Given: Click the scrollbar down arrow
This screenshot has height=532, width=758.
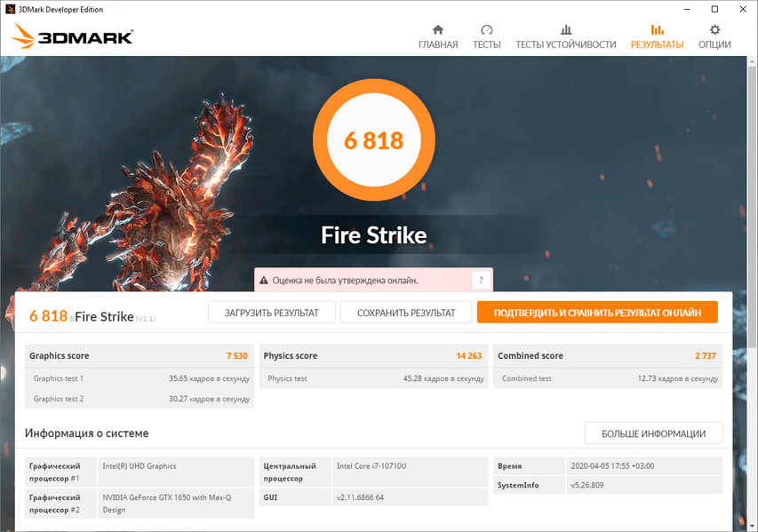Looking at the screenshot, I should [752, 526].
